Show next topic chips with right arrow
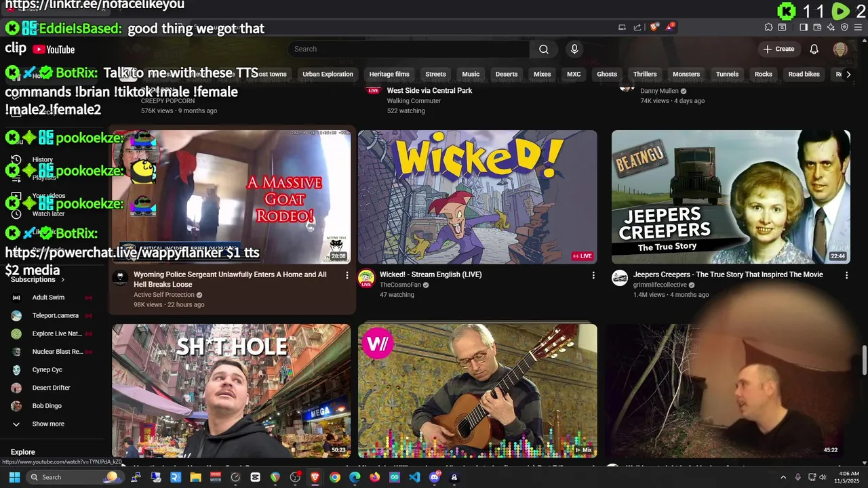This screenshot has height=488, width=868. click(x=848, y=74)
